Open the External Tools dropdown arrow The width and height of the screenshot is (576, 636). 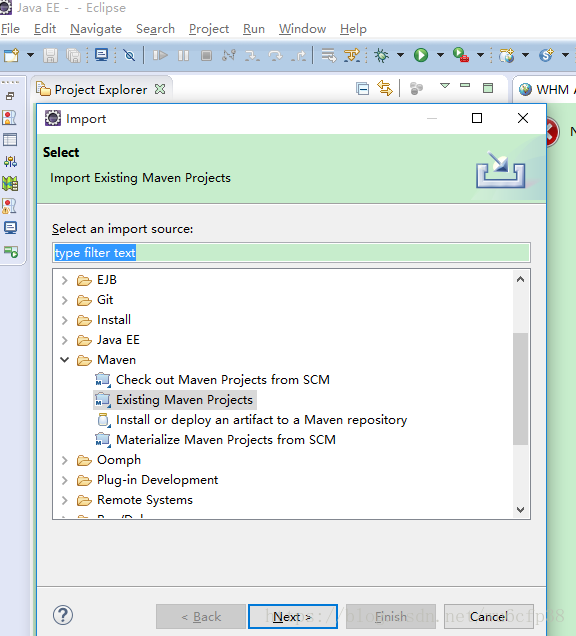tap(481, 55)
